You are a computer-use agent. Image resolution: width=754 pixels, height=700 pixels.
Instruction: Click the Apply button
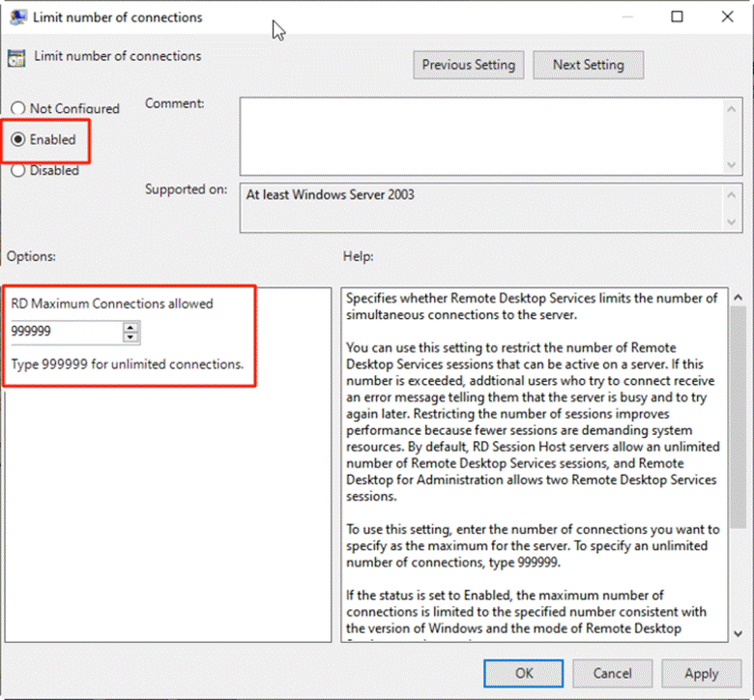701,673
